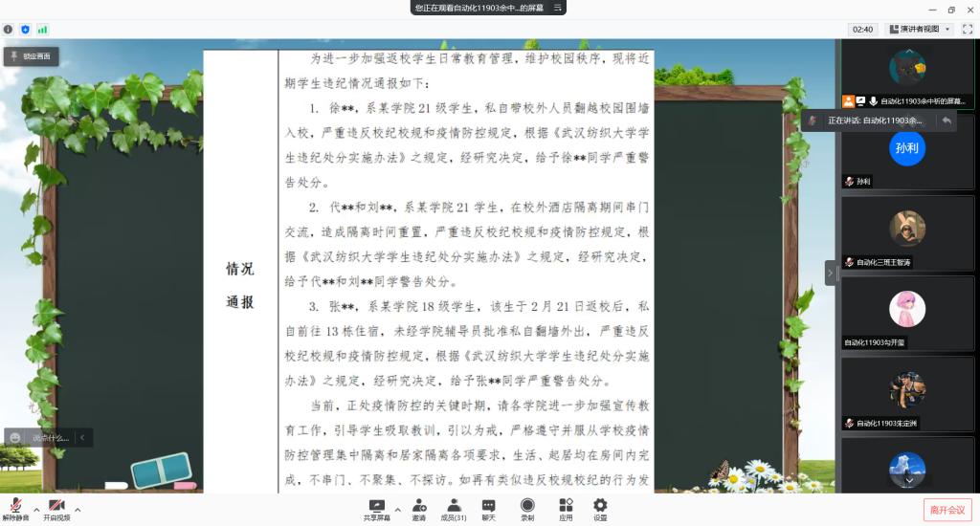Turn on camera with 开启视频
Screen dimensions: 980x526
click(x=56, y=507)
